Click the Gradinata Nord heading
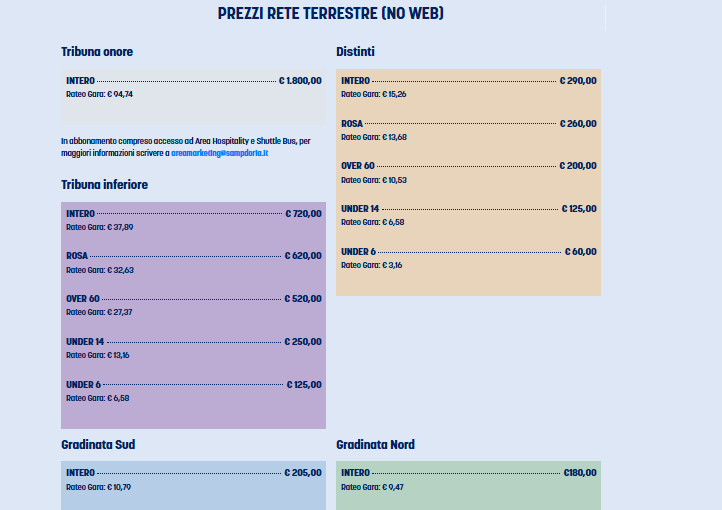Screen dimensions: 722x510 click(x=375, y=445)
